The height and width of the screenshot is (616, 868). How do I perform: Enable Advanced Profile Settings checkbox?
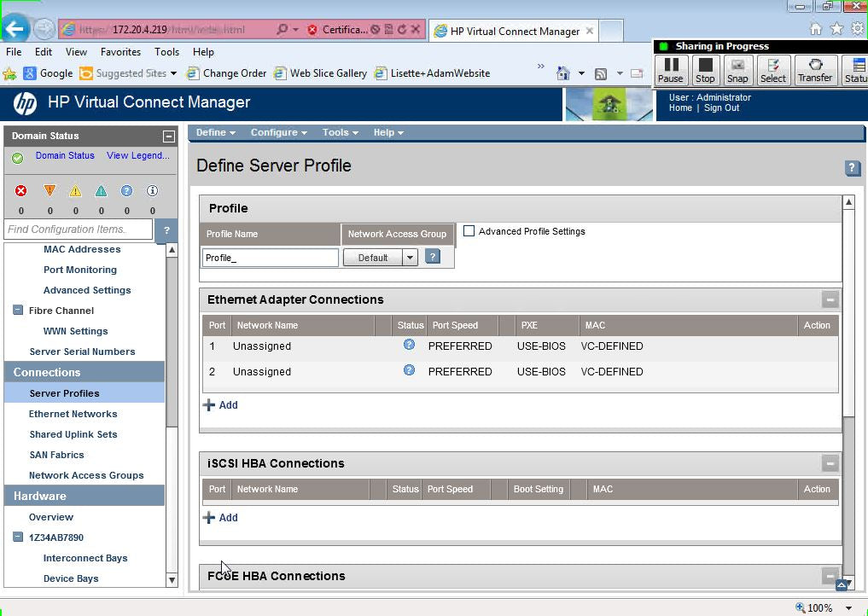[x=469, y=231]
